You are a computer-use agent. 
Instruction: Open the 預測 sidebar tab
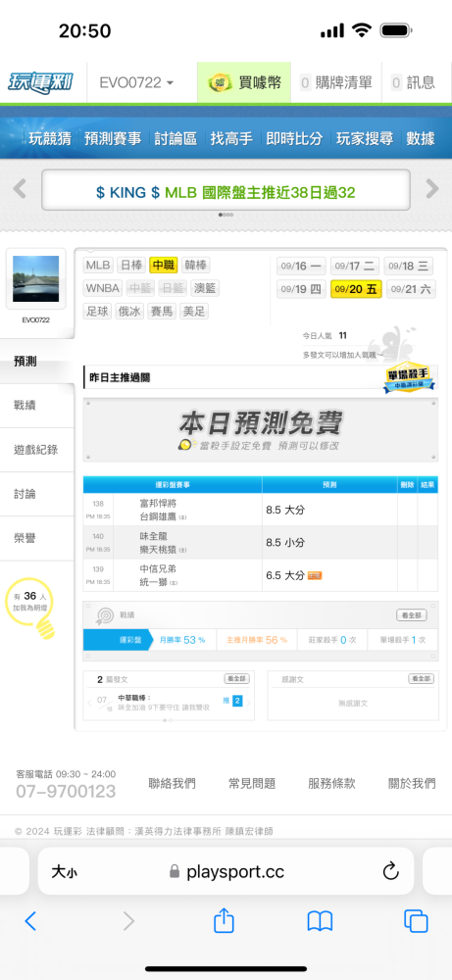pos(37,362)
